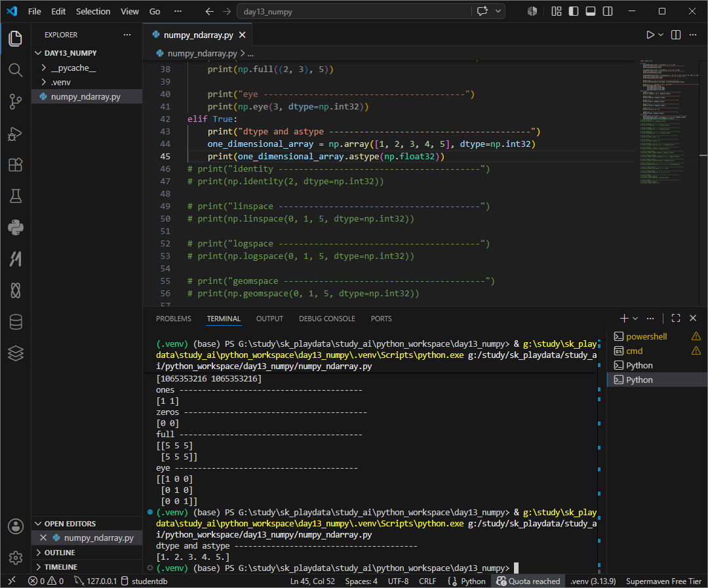
Task: Toggle the primary side bar
Action: coord(574,11)
